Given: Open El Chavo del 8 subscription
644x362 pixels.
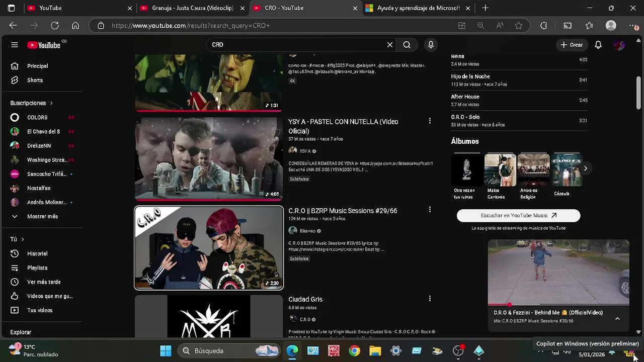Looking at the screenshot, I should tap(43, 132).
